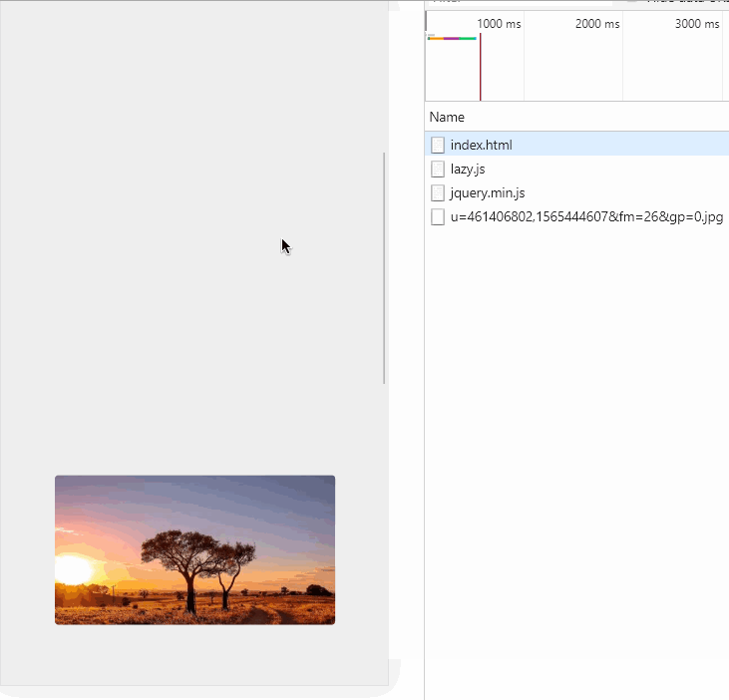Click the 3000 ms timeline label
Image resolution: width=729 pixels, height=700 pixels.
[697, 24]
